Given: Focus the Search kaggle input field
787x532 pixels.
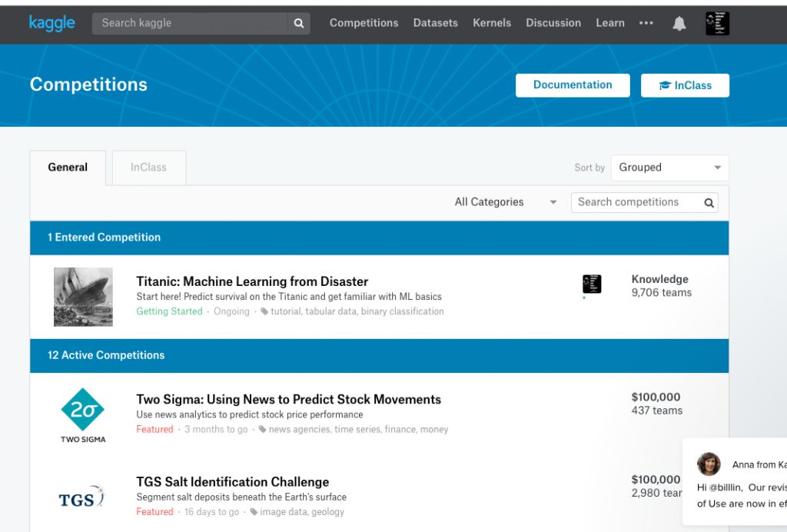Looking at the screenshot, I should pos(190,23).
